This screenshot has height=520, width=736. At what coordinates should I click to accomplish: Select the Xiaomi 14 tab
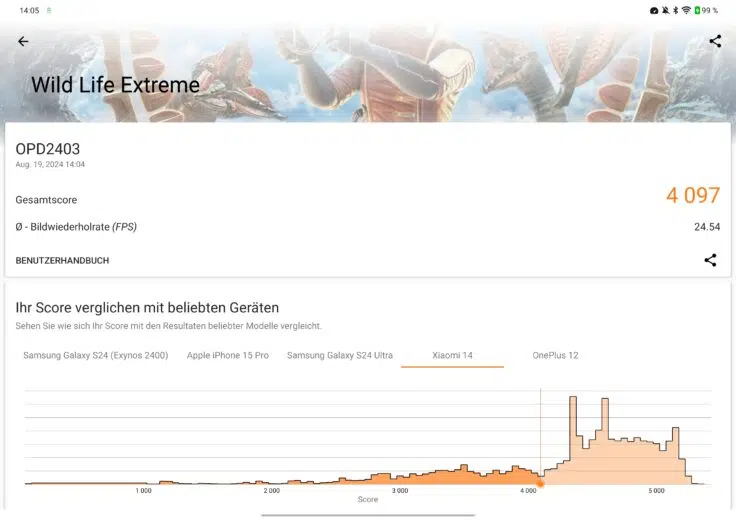pyautogui.click(x=452, y=355)
